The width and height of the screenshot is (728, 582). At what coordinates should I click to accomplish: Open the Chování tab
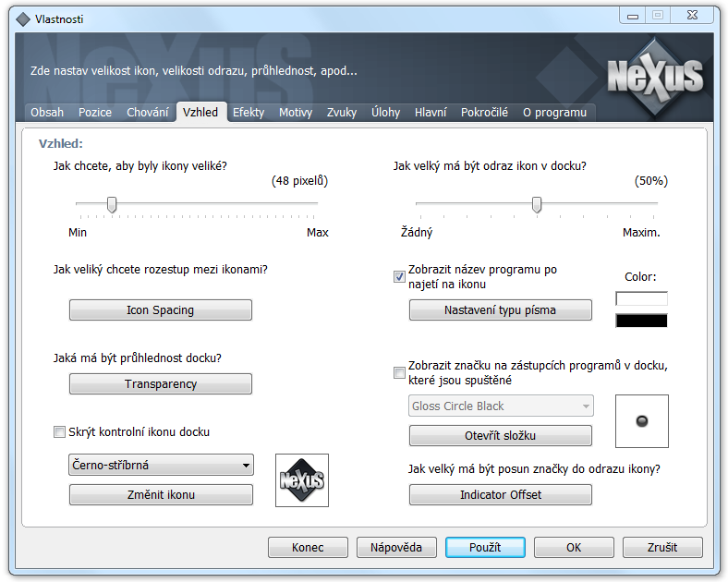pos(147,113)
